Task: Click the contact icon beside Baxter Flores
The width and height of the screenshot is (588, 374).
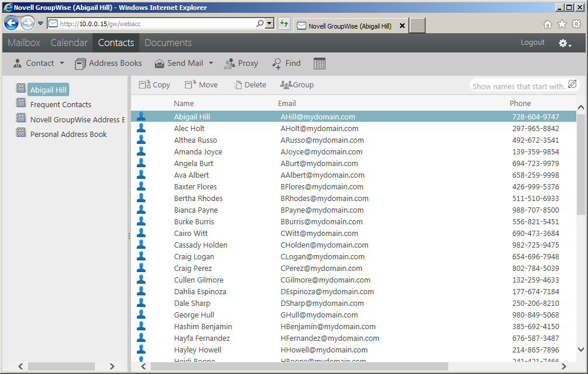Action: (141, 186)
